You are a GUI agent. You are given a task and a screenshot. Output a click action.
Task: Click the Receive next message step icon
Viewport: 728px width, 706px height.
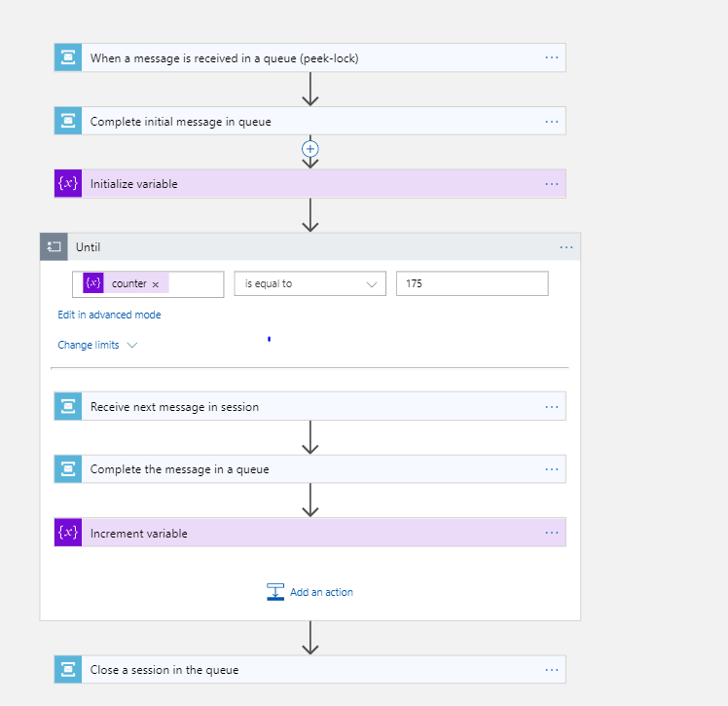68,406
